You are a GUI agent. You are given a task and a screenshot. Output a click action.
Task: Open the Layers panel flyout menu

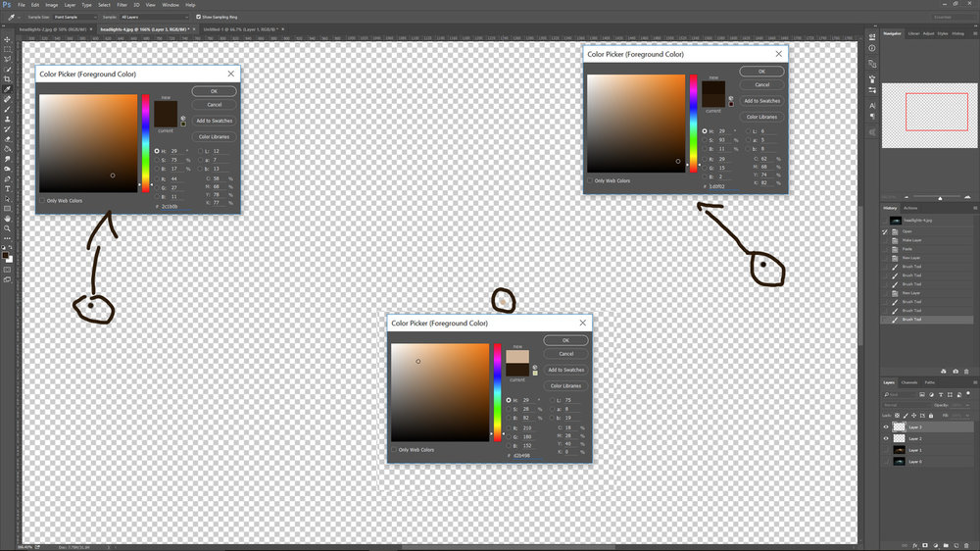975,382
